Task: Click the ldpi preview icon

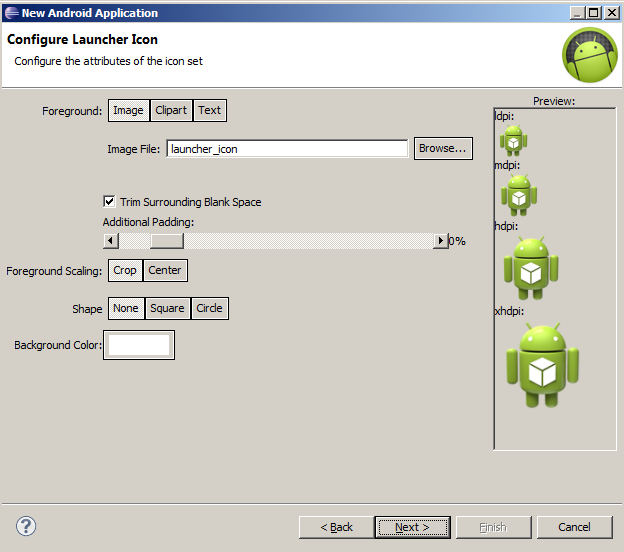Action: 513,140
